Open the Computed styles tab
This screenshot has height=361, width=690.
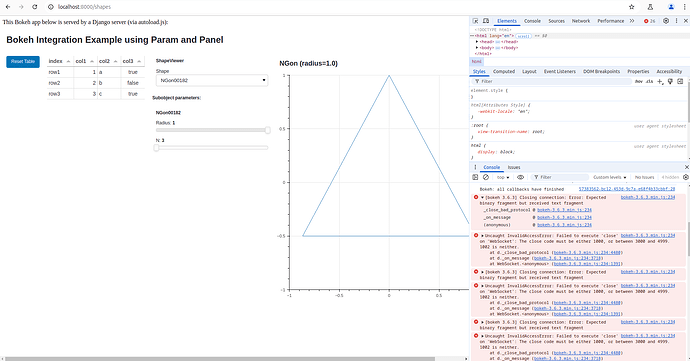(x=504, y=71)
